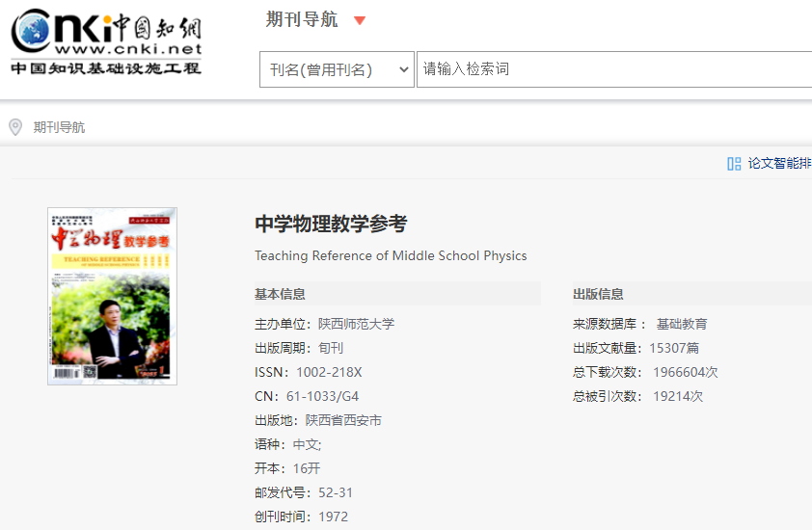Click the location pin icon in breadcrumb
This screenshot has height=530, width=812.
(x=15, y=127)
